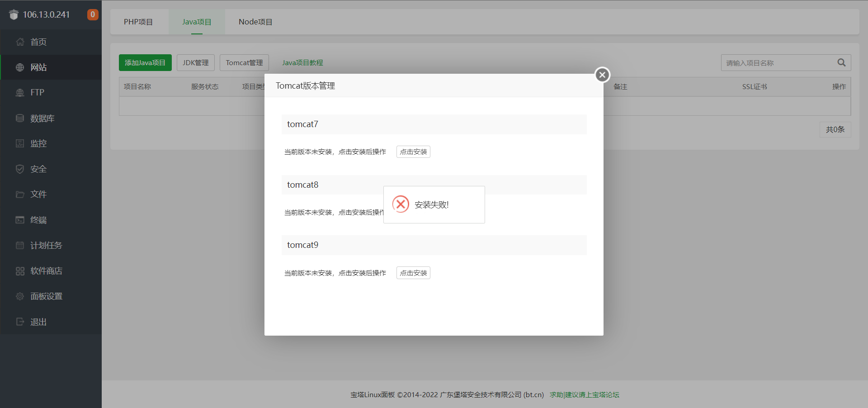
Task: Click the tomcat7 section header
Action: pos(434,124)
